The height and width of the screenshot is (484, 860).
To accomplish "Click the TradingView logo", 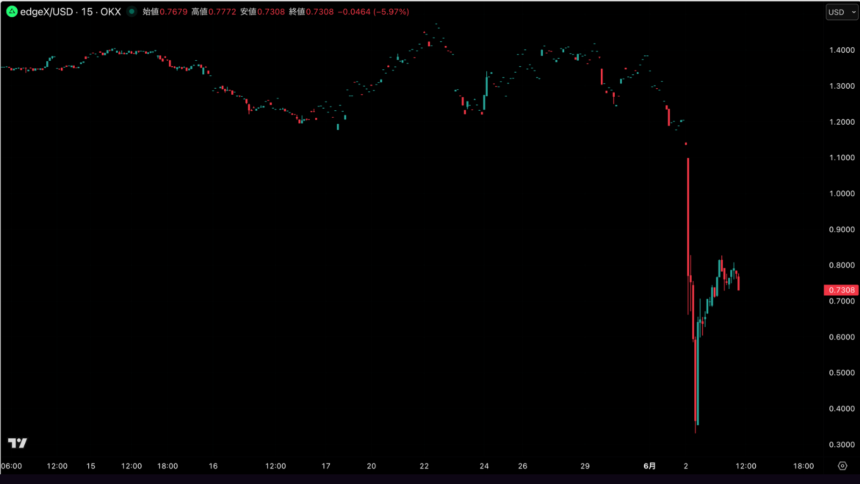I will pyautogui.click(x=18, y=443).
